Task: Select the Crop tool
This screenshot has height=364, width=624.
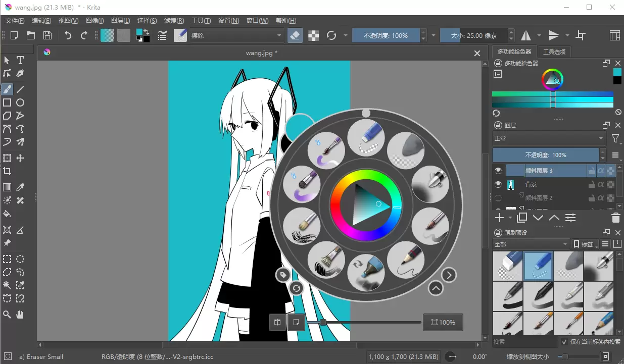Action: coord(7,171)
